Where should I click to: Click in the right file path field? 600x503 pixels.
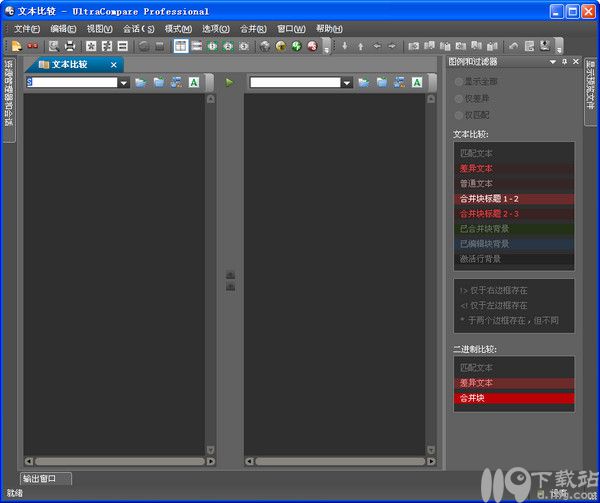(x=295, y=82)
